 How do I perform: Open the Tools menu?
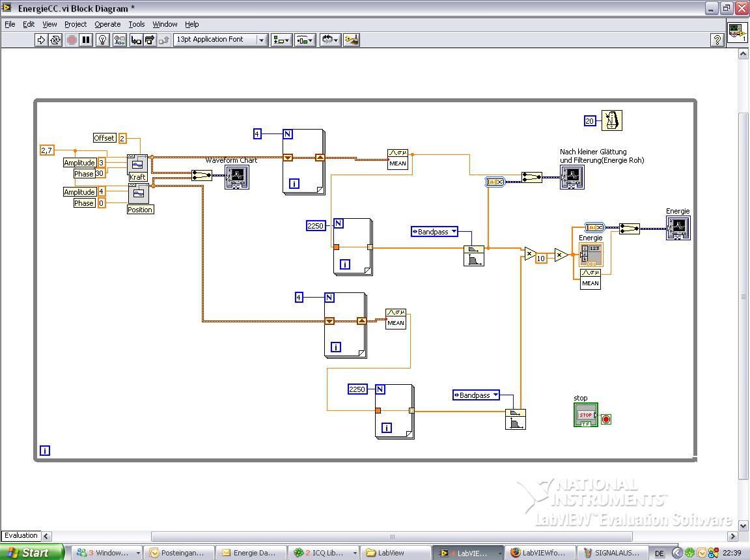pos(136,24)
